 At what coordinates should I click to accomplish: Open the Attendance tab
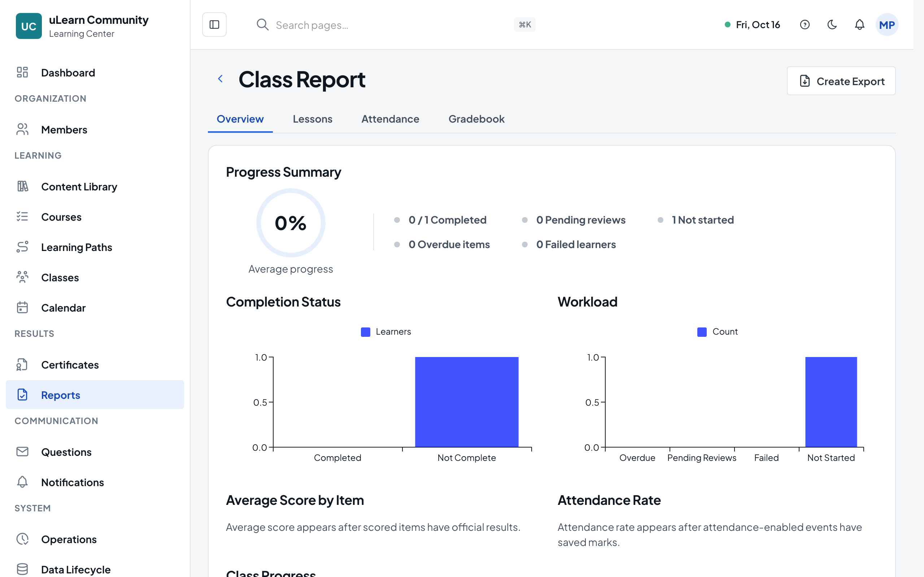[x=390, y=119]
